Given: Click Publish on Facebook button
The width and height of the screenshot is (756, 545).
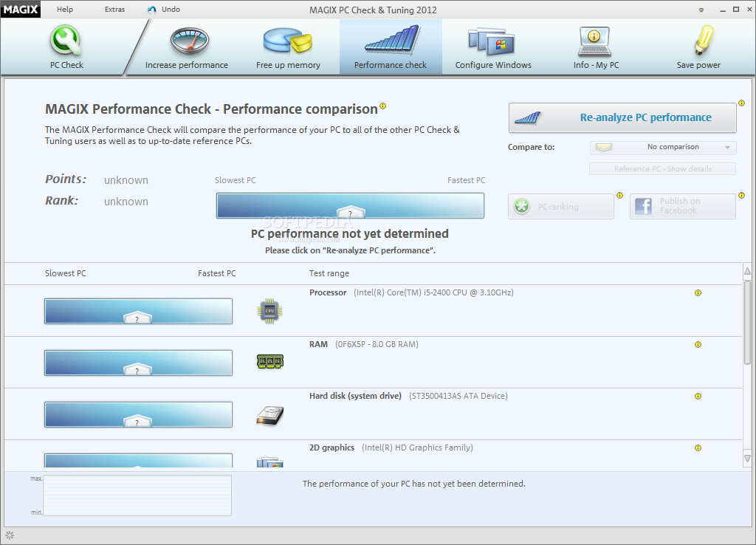Looking at the screenshot, I should (x=683, y=206).
